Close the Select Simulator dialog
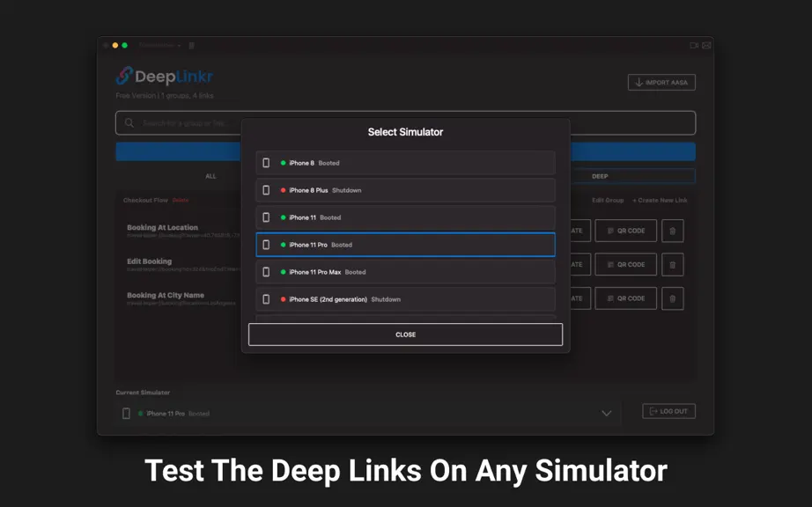The height and width of the screenshot is (507, 812). point(405,334)
